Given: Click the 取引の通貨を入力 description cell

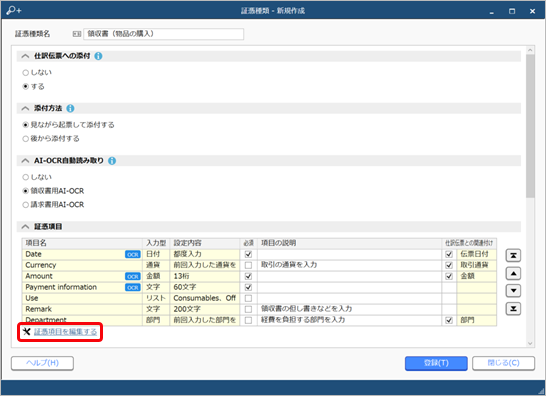Looking at the screenshot, I should coord(350,265).
